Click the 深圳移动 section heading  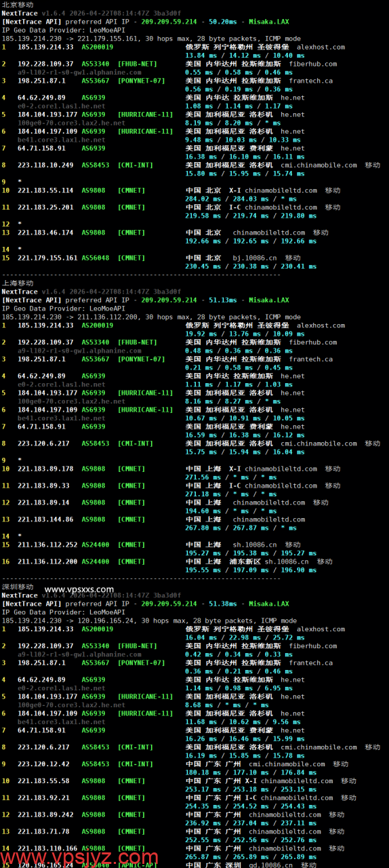pyautogui.click(x=18, y=587)
